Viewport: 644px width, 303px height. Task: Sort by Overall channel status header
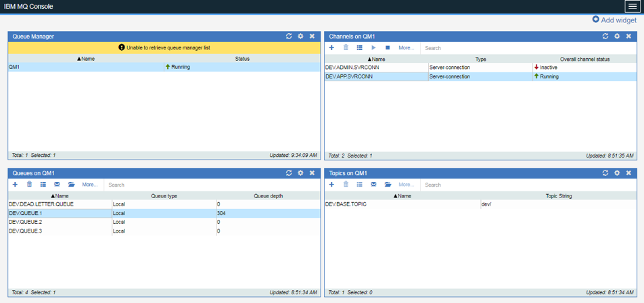click(x=584, y=59)
